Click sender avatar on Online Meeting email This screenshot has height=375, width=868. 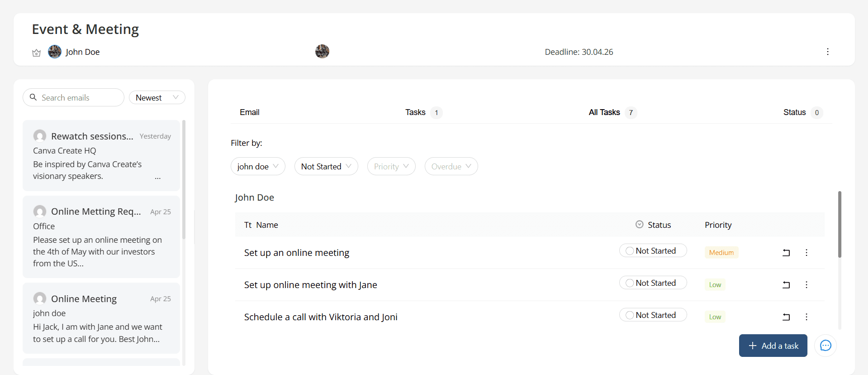click(x=40, y=298)
